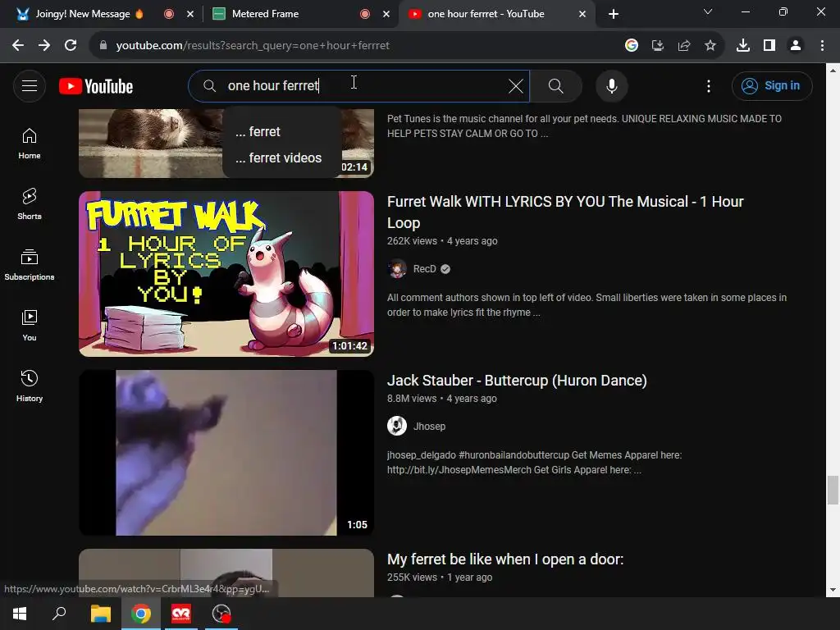840x630 pixels.
Task: Open tab search dropdown chevron
Action: (708, 11)
